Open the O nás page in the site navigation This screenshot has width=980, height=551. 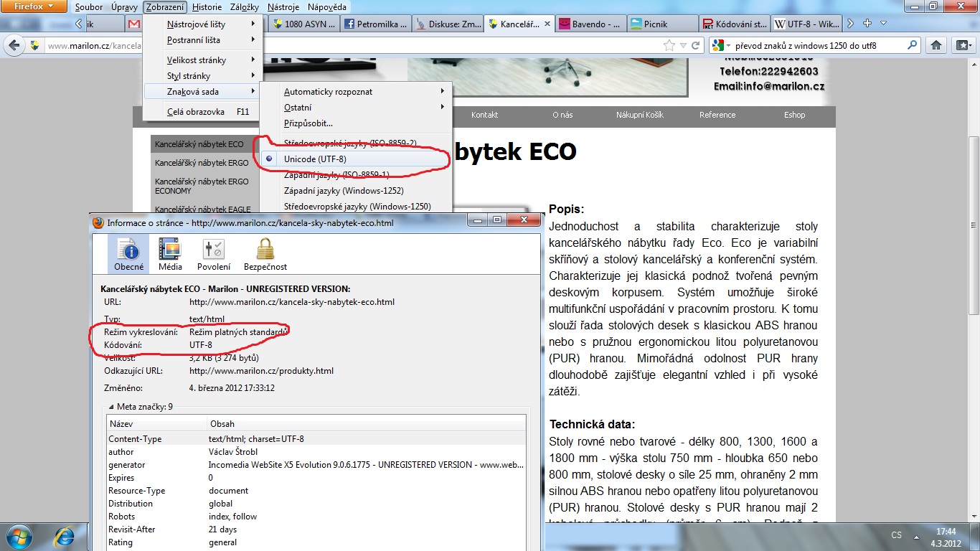[562, 115]
